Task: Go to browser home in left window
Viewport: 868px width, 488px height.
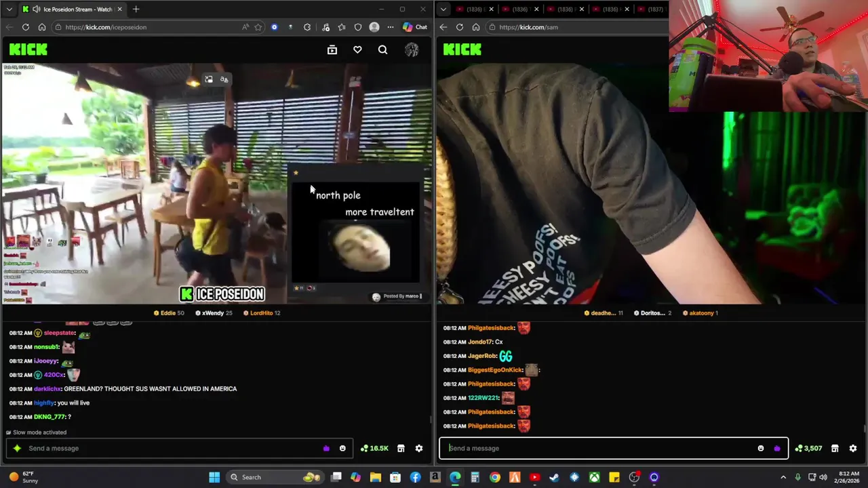Action: (x=42, y=27)
